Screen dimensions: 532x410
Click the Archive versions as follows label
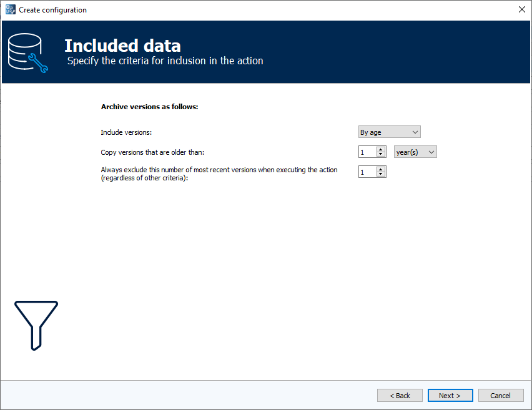[150, 106]
